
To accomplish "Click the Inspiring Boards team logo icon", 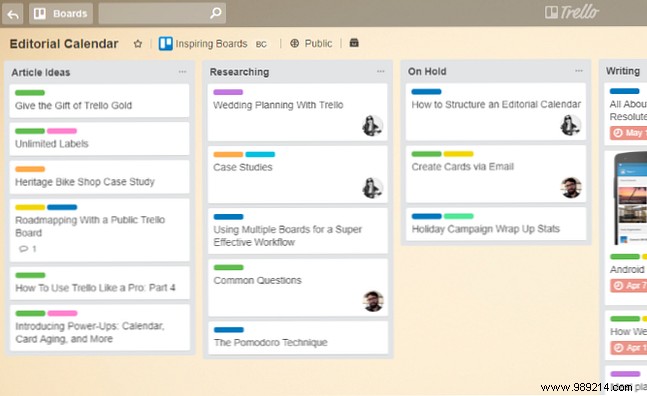I will [165, 43].
